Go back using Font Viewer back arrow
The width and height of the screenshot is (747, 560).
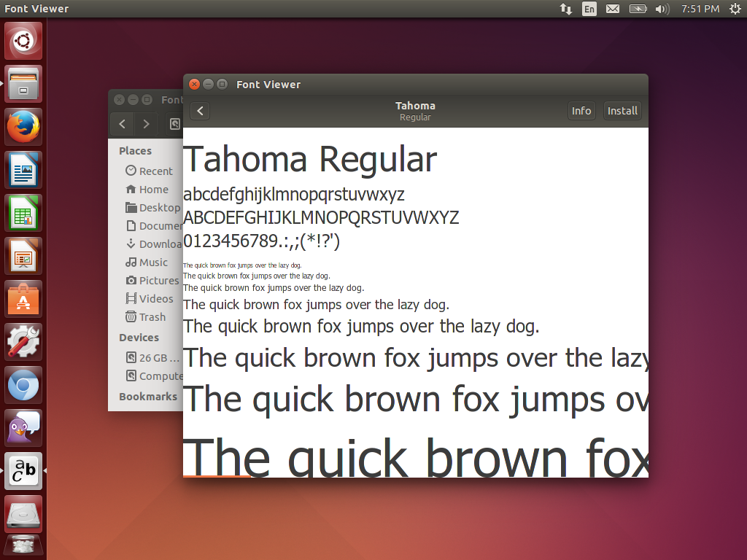(x=200, y=111)
